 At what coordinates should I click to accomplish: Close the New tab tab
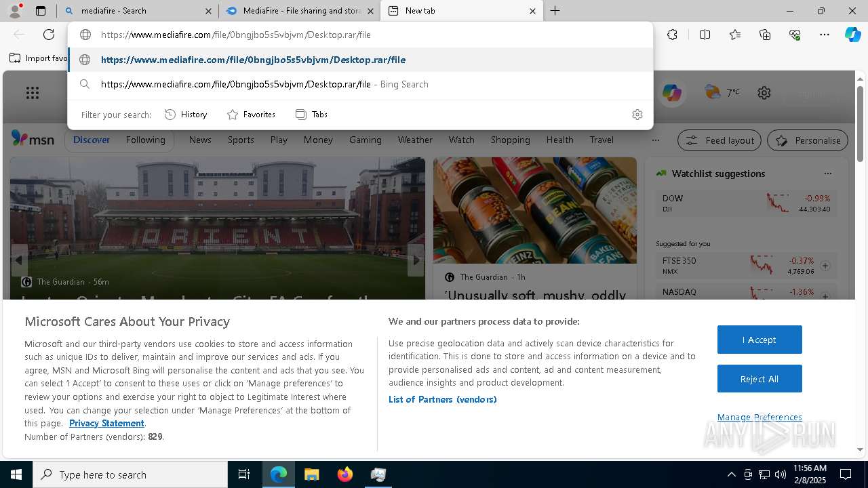coord(532,11)
